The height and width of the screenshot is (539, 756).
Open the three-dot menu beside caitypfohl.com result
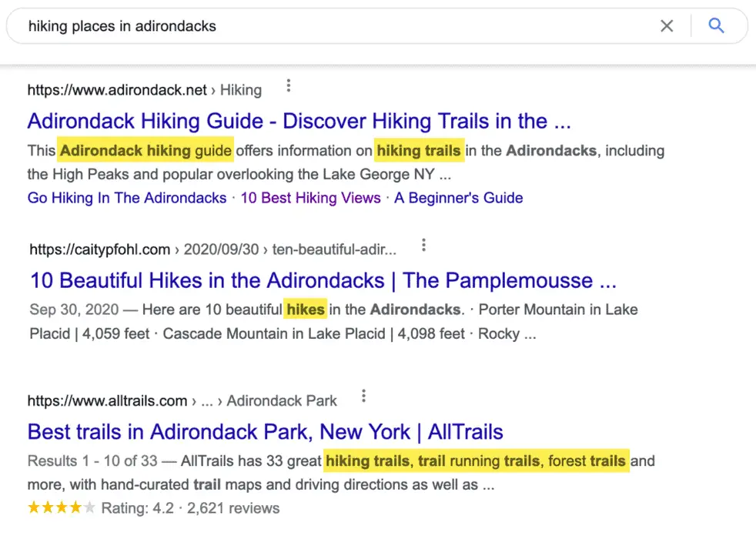423,245
